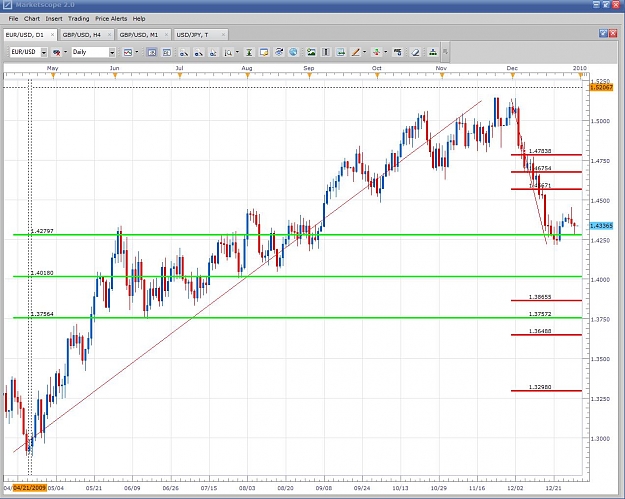
Task: Close the USD/JPY, T tab
Action: pyautogui.click(x=223, y=35)
